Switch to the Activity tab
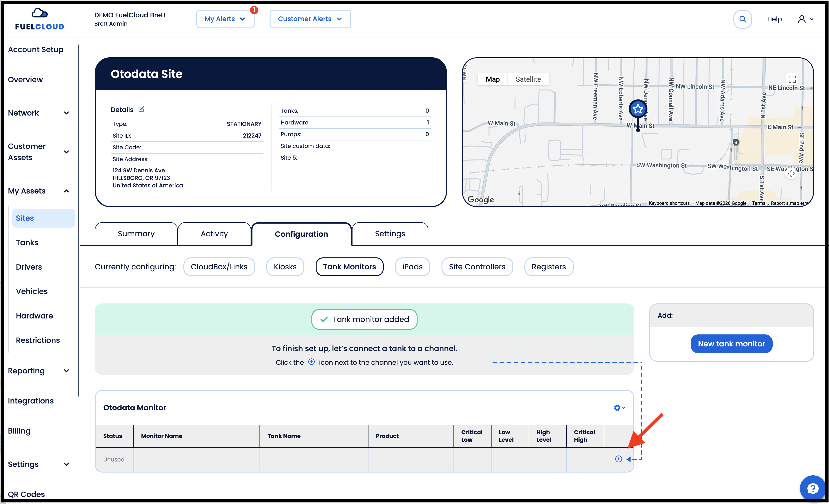The image size is (829, 504). 214,234
